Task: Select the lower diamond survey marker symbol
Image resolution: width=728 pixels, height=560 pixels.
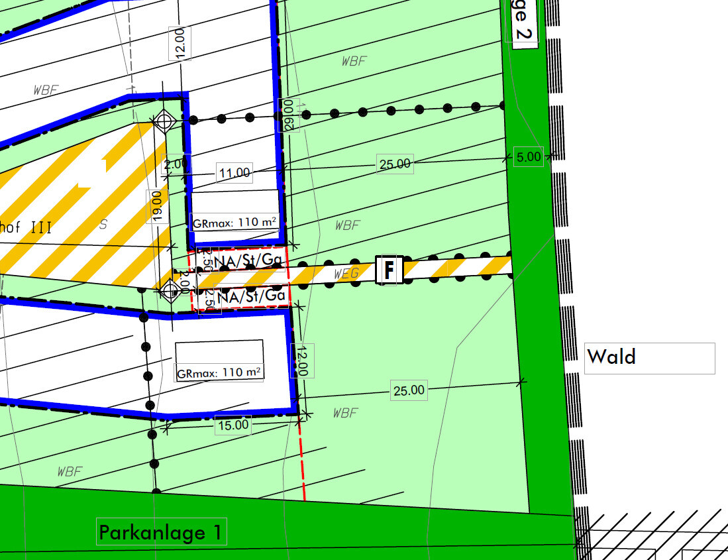Action: point(170,289)
